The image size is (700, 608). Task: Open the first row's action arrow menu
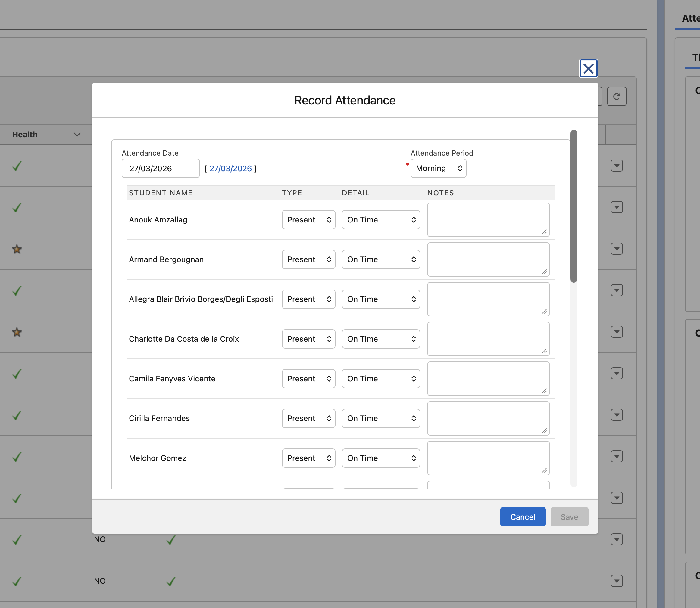(x=617, y=166)
